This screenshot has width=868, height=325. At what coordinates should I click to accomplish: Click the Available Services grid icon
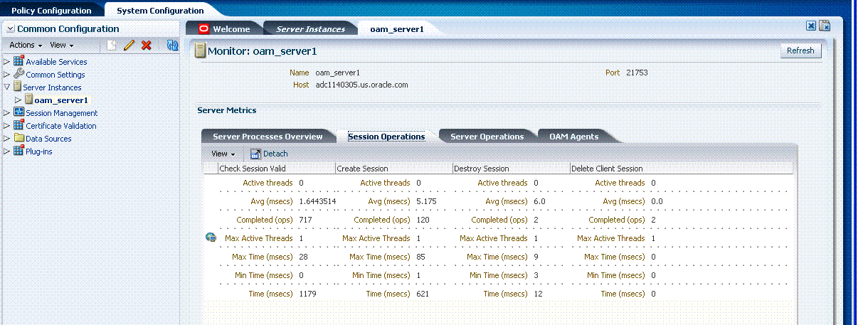18,61
